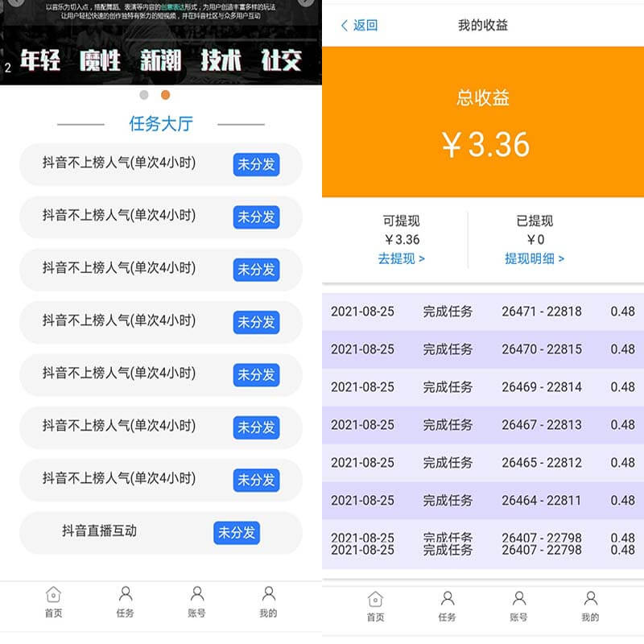The height and width of the screenshot is (644, 644).
Task: Tap the ¥3.36 amount under 可提现
Action: coord(402,239)
